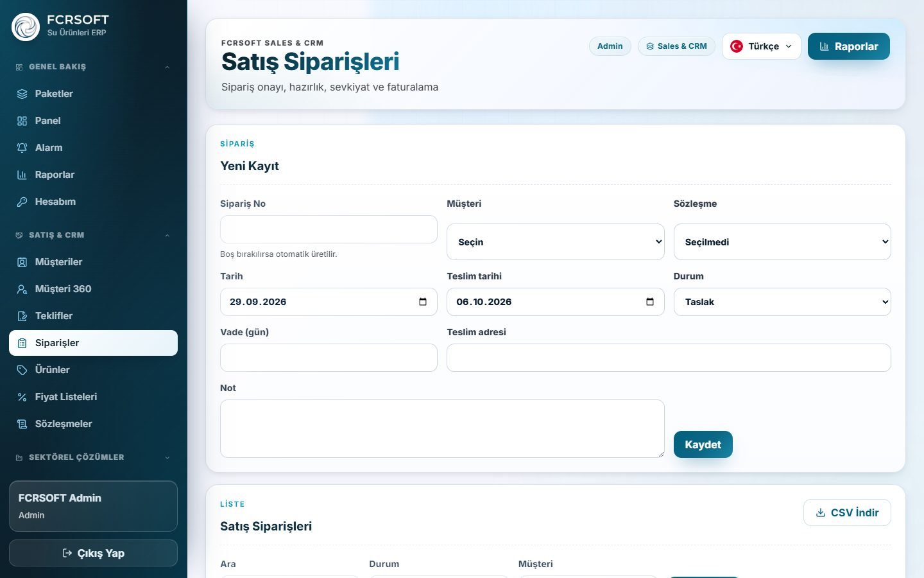Open the Sözleşme Seçilmedi dropdown

click(782, 242)
